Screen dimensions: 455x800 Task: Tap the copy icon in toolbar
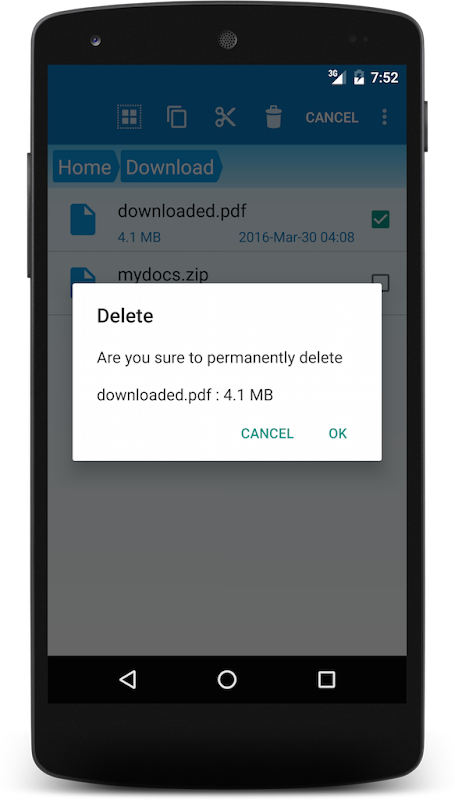pos(176,117)
